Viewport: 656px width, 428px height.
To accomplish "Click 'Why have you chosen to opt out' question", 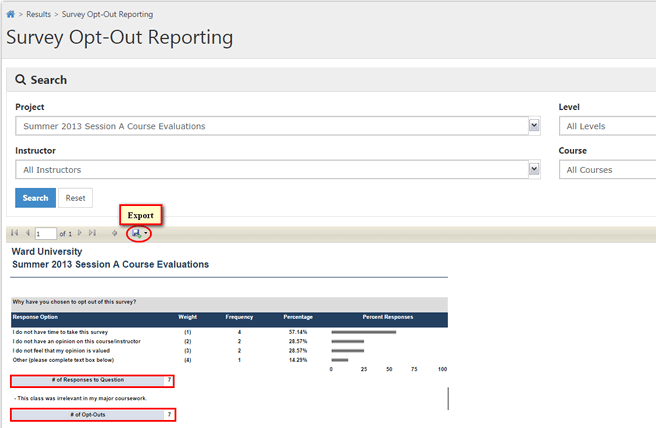I will pyautogui.click(x=74, y=302).
